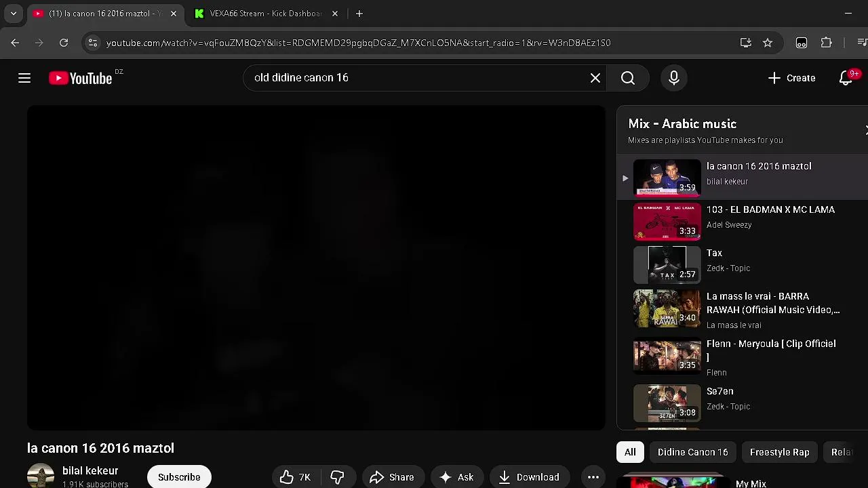Subscribe to bilal kekeur channel
The height and width of the screenshot is (488, 868).
click(179, 477)
